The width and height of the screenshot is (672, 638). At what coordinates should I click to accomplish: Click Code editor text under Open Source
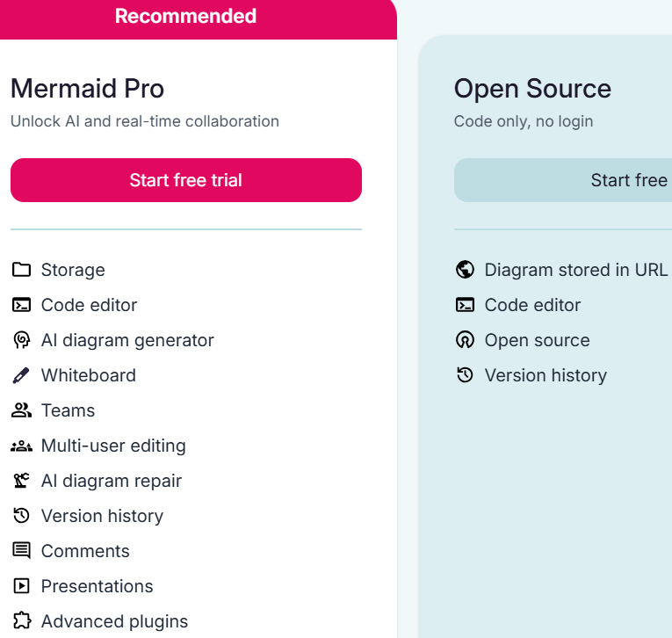coord(532,305)
